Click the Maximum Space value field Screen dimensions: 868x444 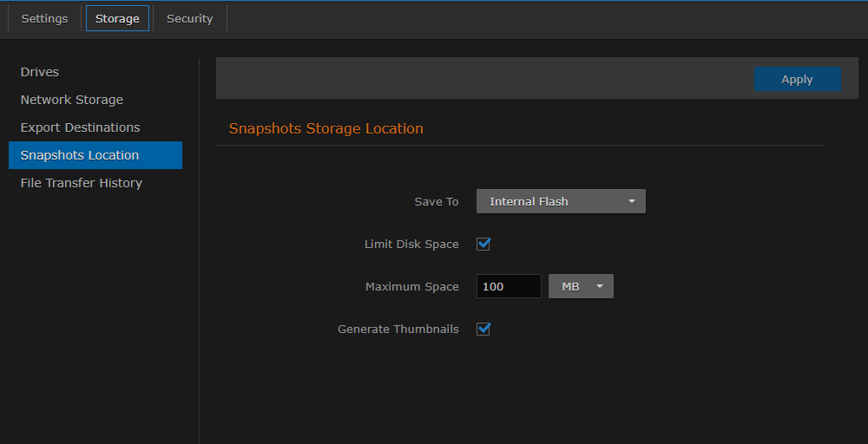coord(509,286)
